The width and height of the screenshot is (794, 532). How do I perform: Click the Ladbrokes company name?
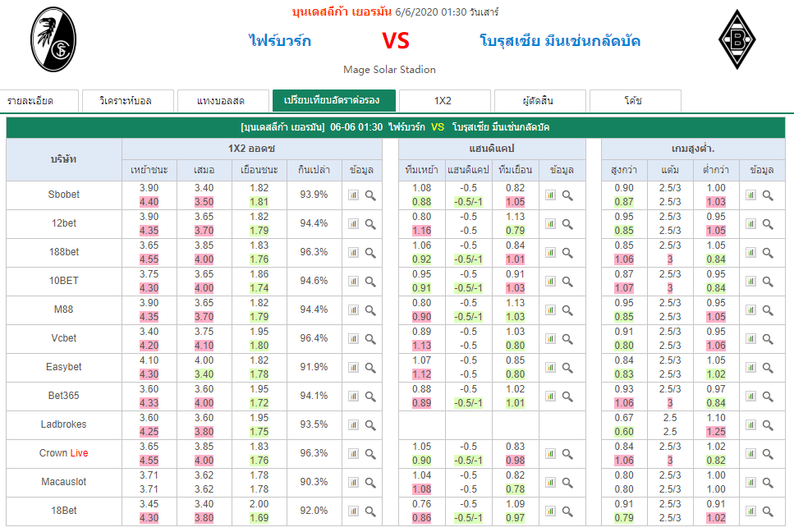point(64,424)
